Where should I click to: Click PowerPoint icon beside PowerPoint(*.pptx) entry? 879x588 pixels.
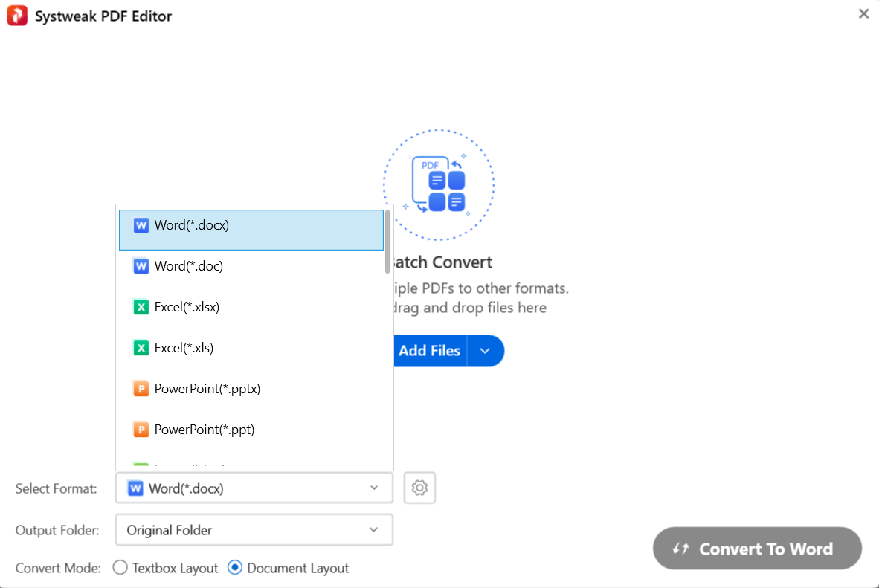(141, 389)
